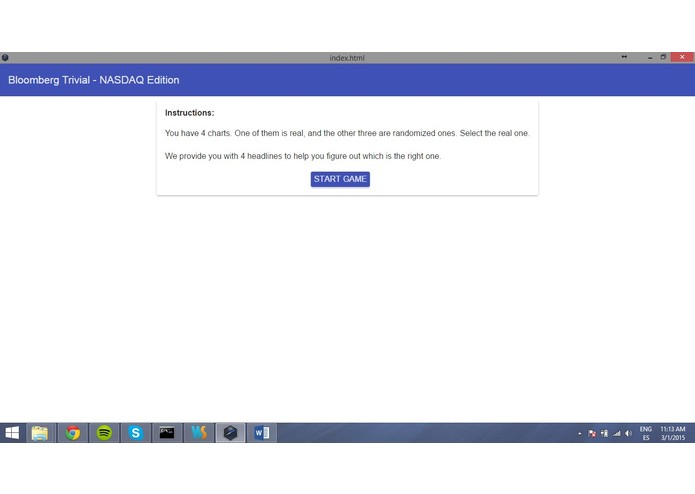
Task: Open File Explorer from the taskbar
Action: point(40,433)
